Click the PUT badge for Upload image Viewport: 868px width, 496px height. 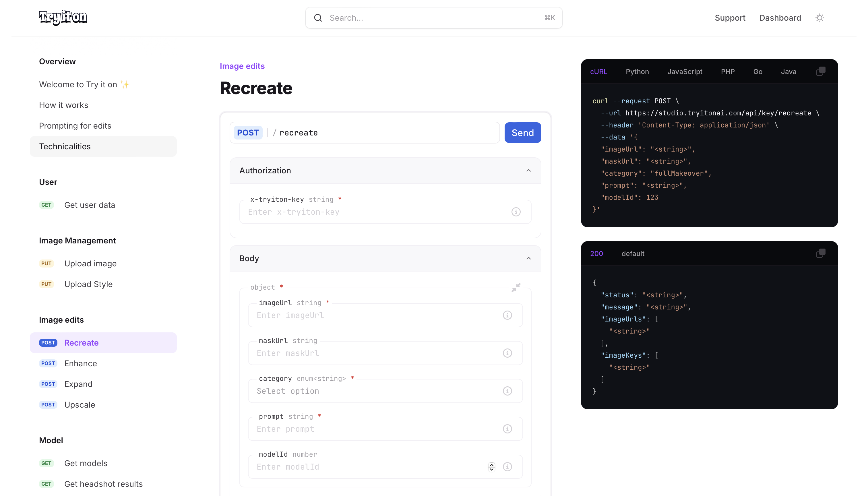(46, 263)
